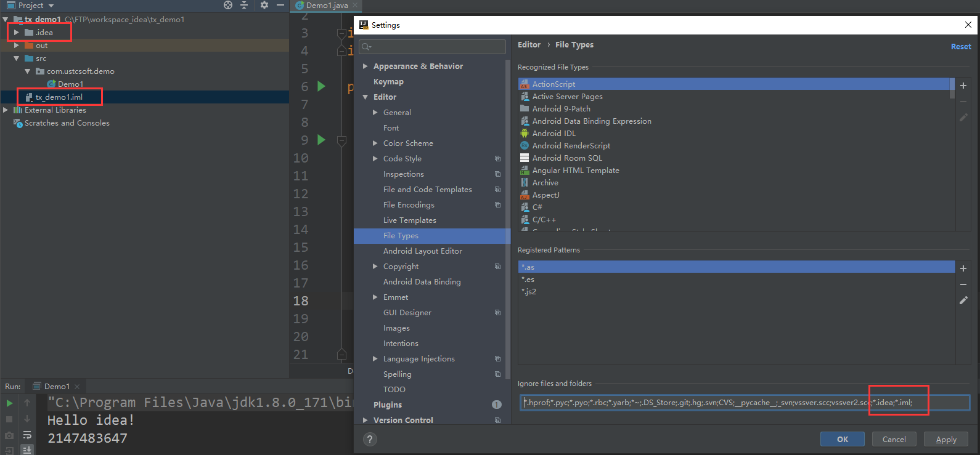Switch to the Demo1.java editor tab
980x455 pixels.
[x=327, y=6]
